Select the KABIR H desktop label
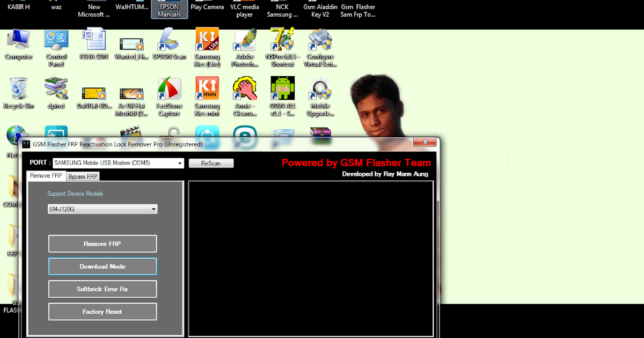Image resolution: width=644 pixels, height=338 pixels. click(19, 7)
